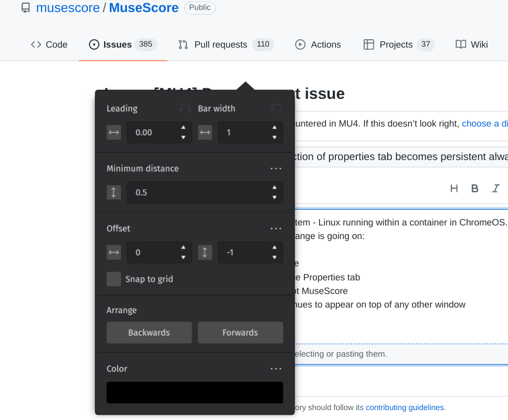Apply Bold formatting in the comment toolbar
This screenshot has height=420, width=508.
475,188
